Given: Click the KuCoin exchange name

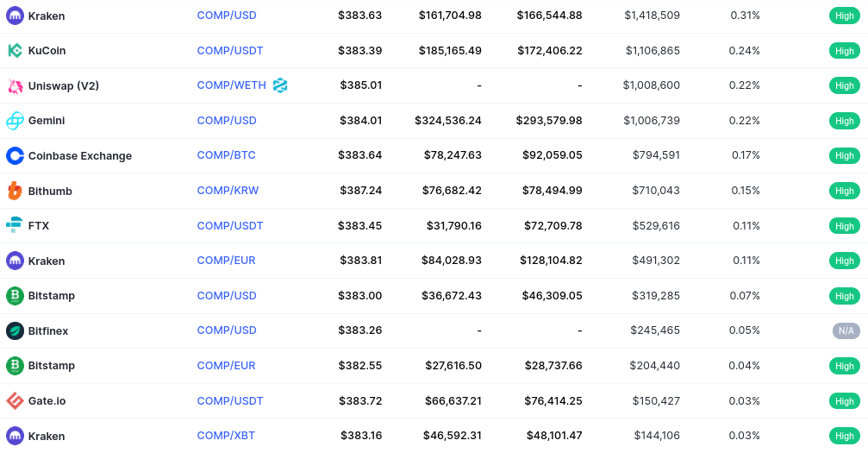Looking at the screenshot, I should (47, 50).
